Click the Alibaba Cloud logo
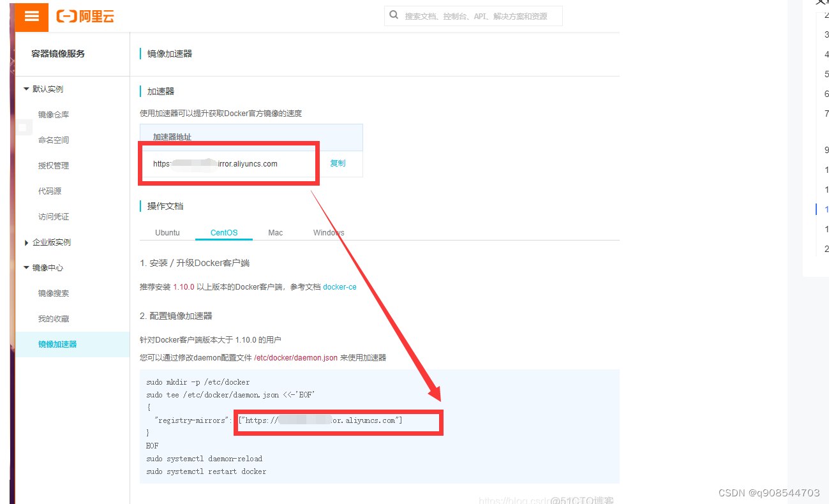The width and height of the screenshot is (829, 504). point(86,17)
